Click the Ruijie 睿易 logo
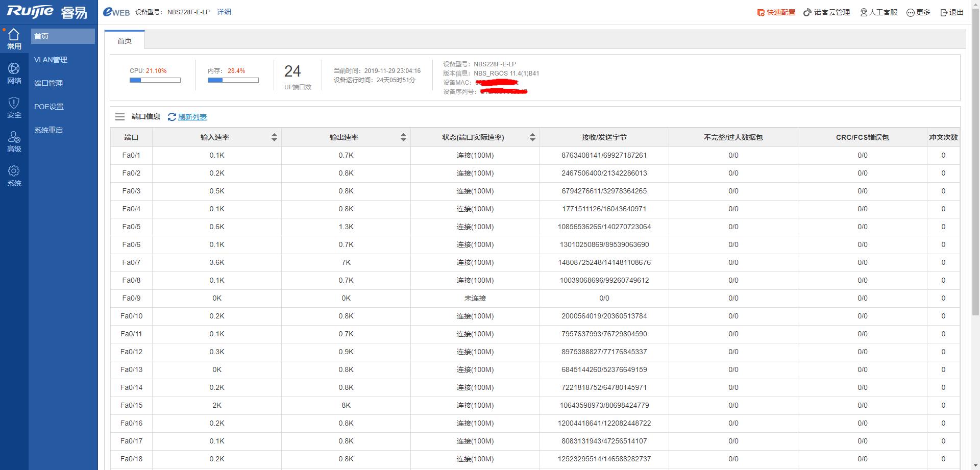 point(47,12)
